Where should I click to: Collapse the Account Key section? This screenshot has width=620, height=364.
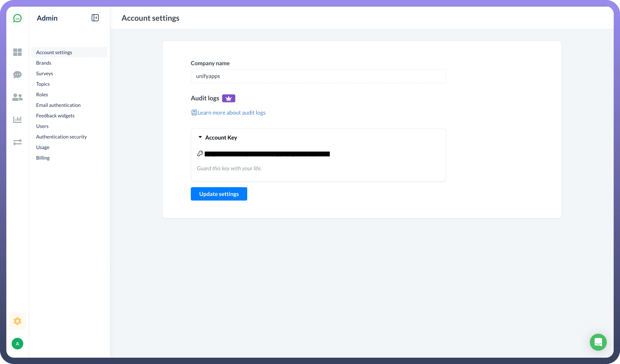(x=200, y=137)
